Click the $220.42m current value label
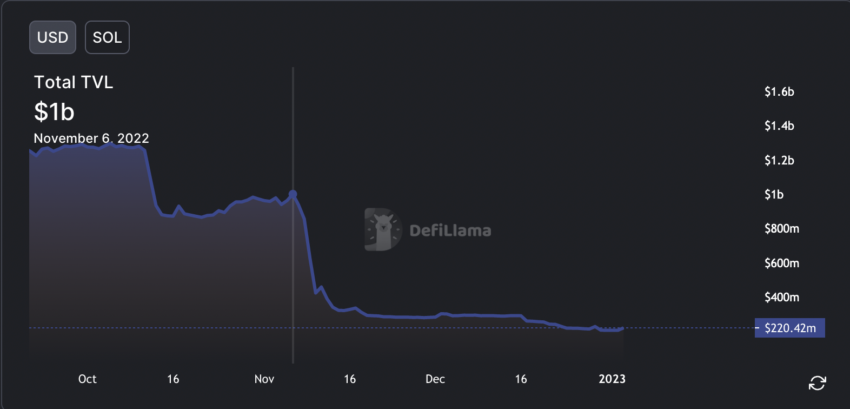Screen dimensions: 850x409 click(790, 328)
